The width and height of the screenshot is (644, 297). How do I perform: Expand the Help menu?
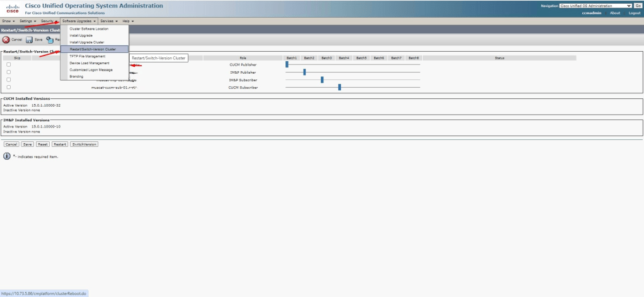pyautogui.click(x=127, y=21)
